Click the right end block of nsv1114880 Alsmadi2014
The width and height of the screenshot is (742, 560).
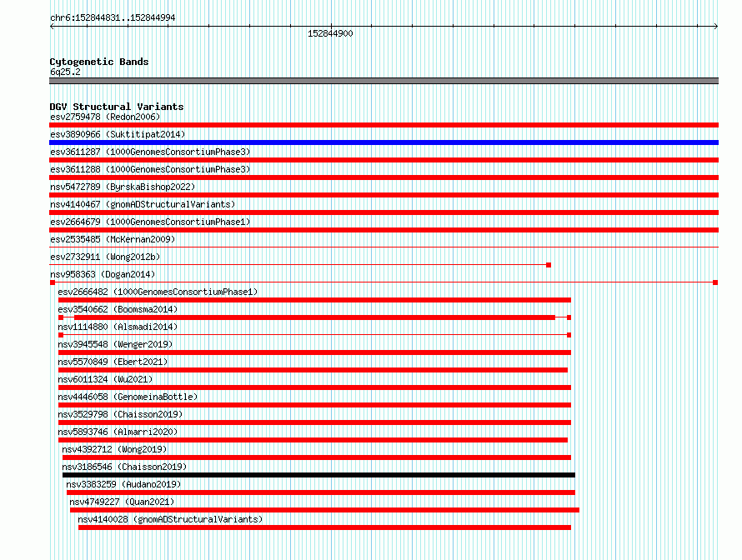coord(569,335)
